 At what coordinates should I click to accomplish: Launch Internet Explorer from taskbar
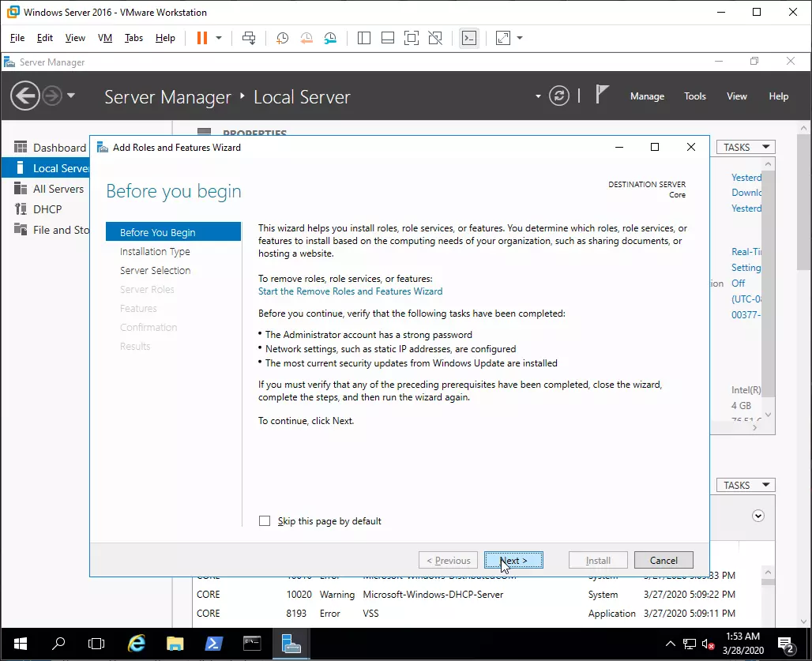[136, 644]
